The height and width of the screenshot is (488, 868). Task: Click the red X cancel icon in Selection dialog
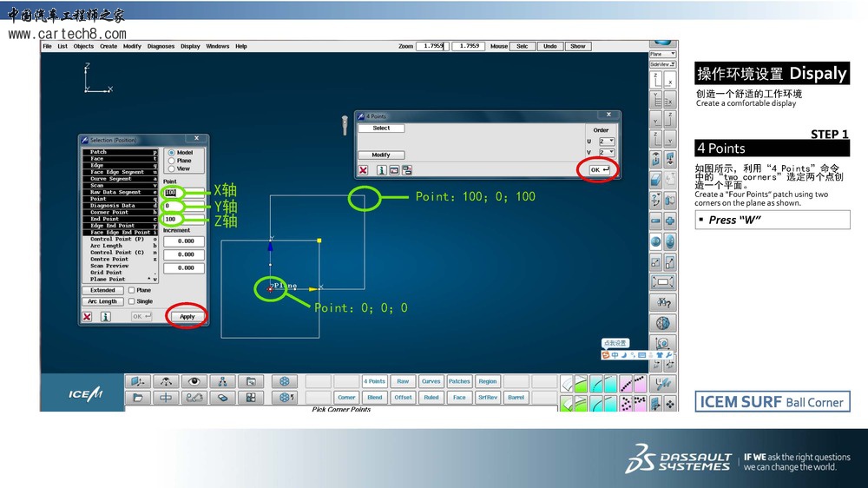point(87,317)
